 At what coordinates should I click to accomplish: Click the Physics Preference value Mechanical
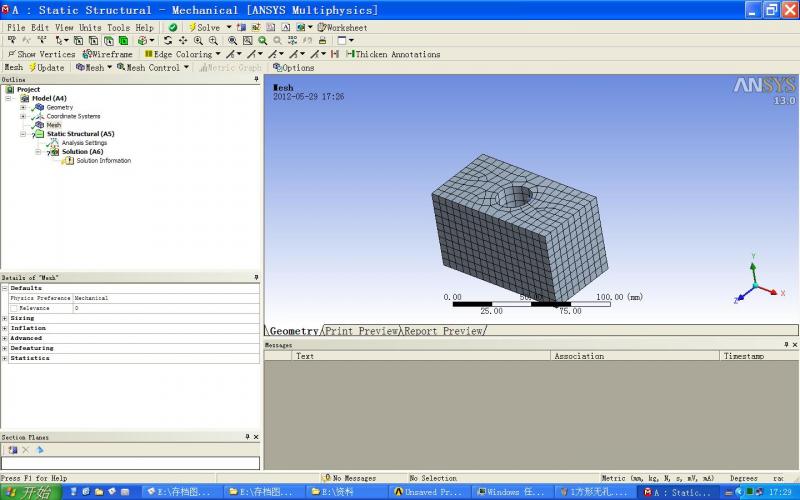pos(166,298)
